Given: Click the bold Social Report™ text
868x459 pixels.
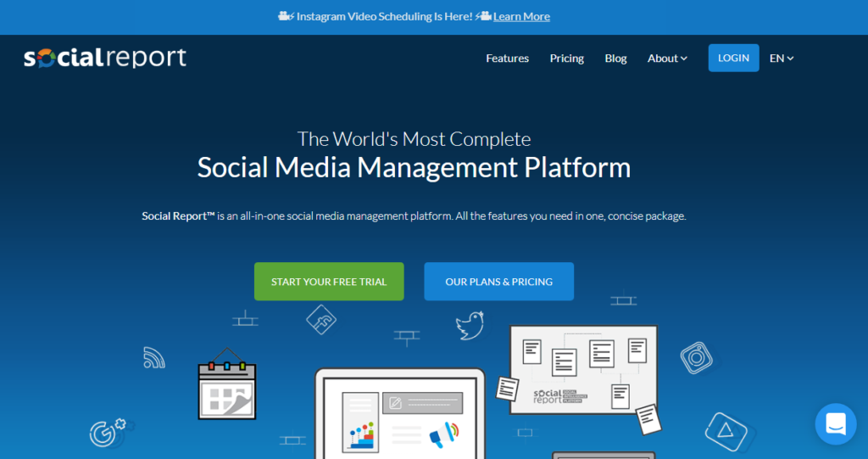Looking at the screenshot, I should (x=178, y=216).
